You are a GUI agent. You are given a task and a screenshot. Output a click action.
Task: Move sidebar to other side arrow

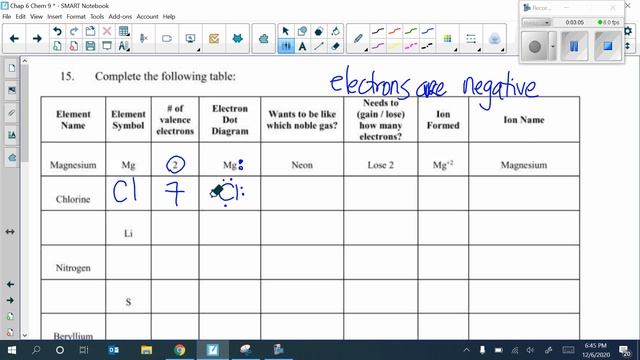(10, 232)
